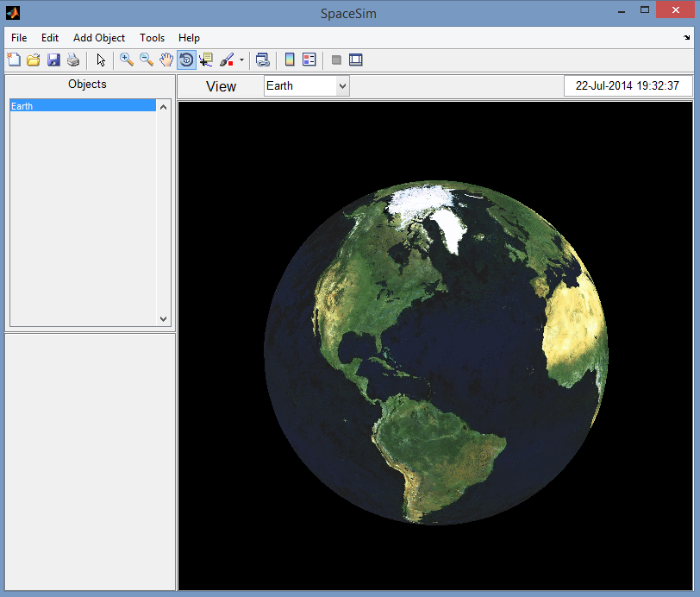This screenshot has width=700, height=597.
Task: Insert a legend on the plot
Action: 309,60
